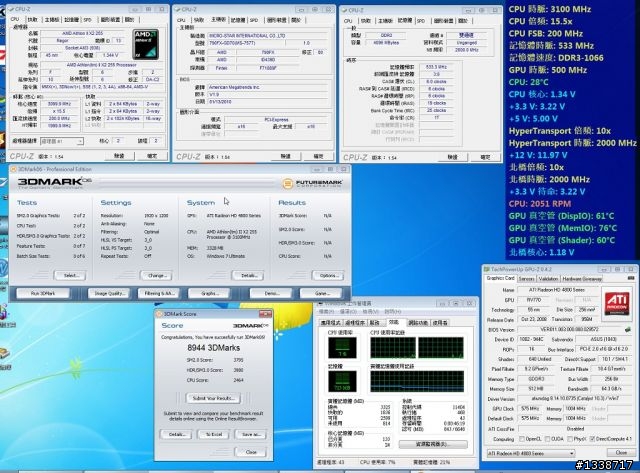Open Image Quality... in 3DMark06
The width and height of the screenshot is (640, 473).
click(x=109, y=293)
